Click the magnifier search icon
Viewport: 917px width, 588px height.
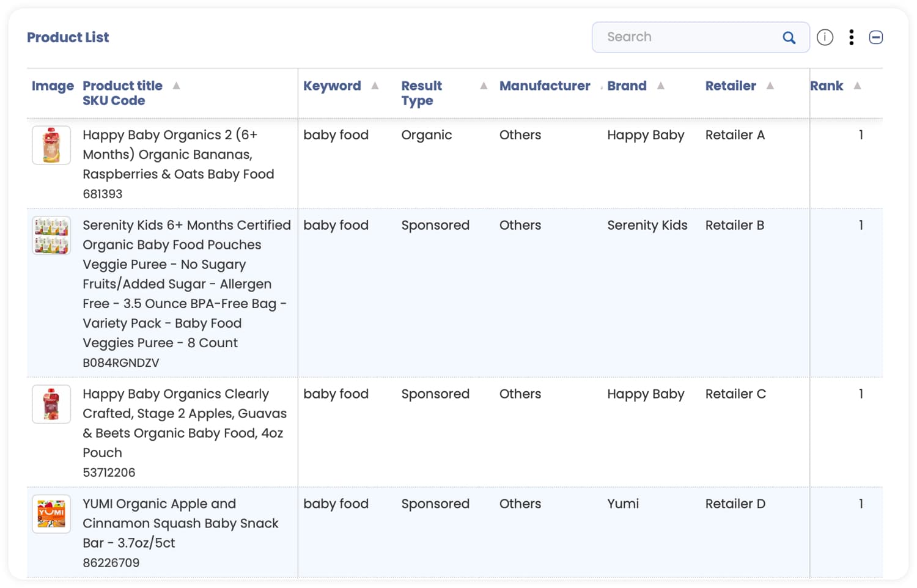point(789,38)
